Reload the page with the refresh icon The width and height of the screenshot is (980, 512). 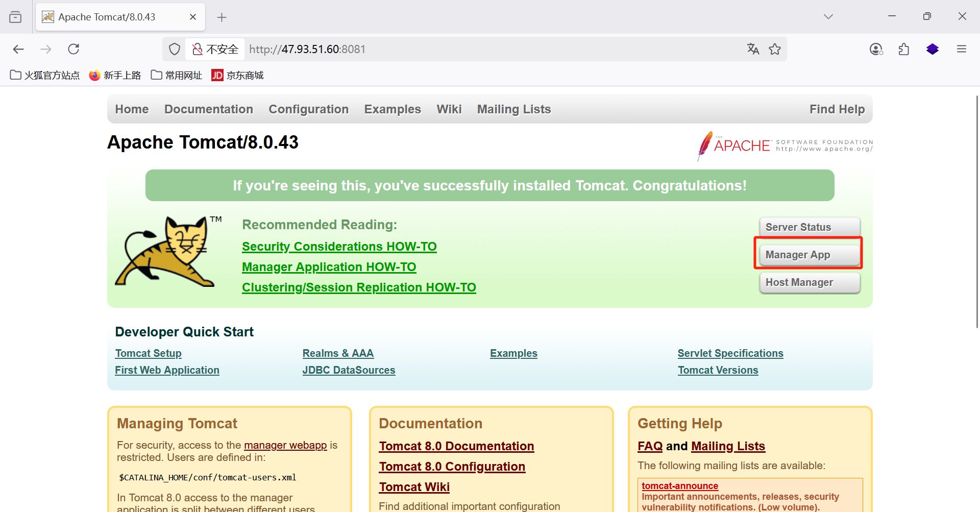[73, 49]
